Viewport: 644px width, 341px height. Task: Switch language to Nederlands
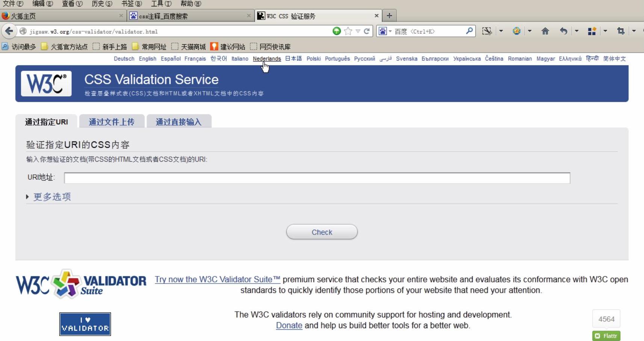click(x=267, y=59)
